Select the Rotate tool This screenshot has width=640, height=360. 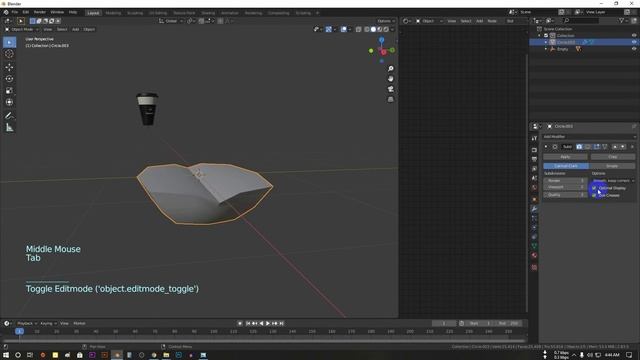point(9,79)
